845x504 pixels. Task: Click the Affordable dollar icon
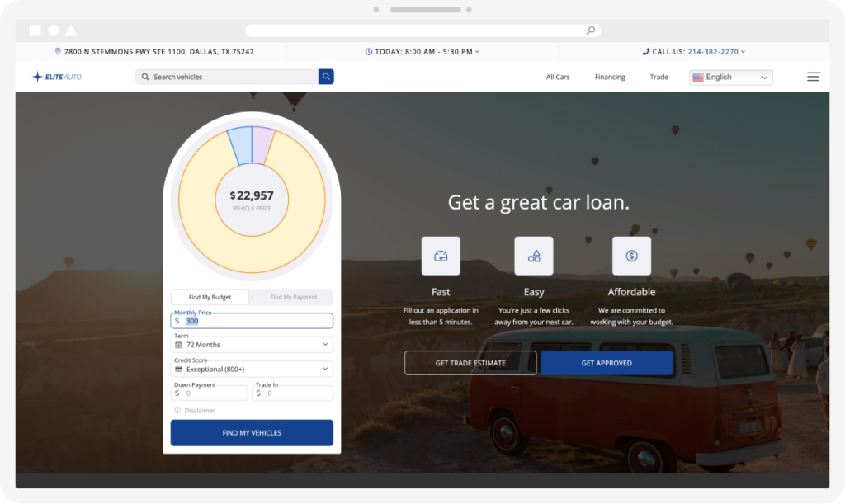(x=631, y=256)
